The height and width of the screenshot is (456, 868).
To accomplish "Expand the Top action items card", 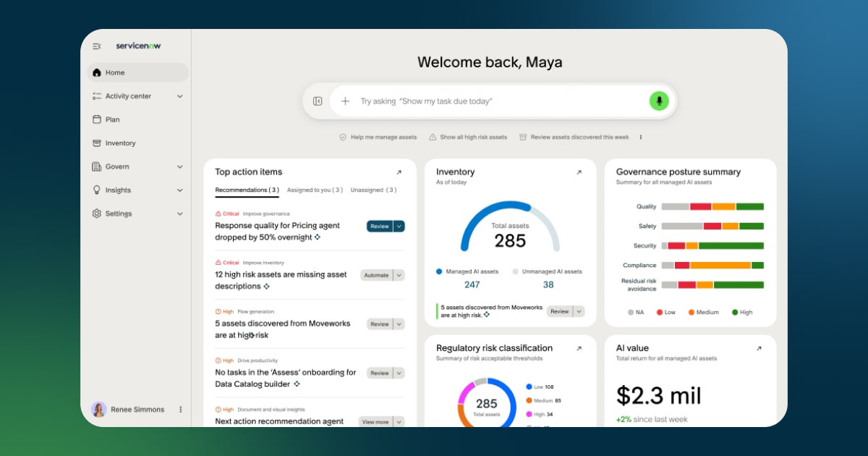I will pos(399,172).
